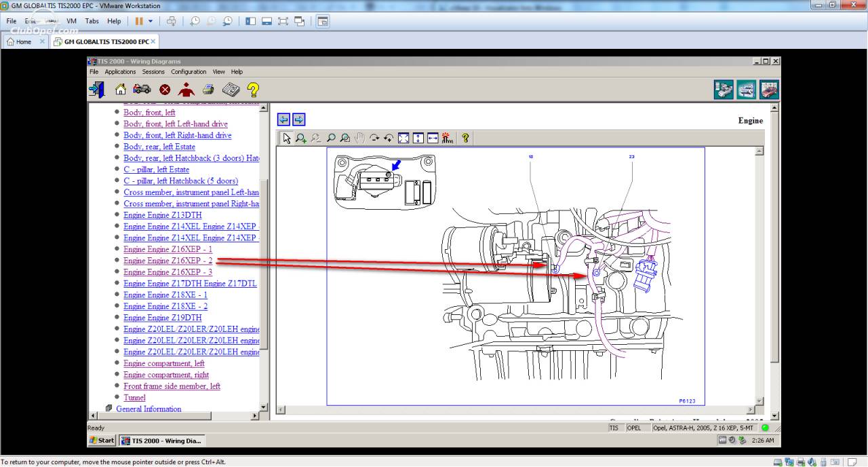
Task: Open link Engine Engine Z19DTH
Action: [163, 318]
